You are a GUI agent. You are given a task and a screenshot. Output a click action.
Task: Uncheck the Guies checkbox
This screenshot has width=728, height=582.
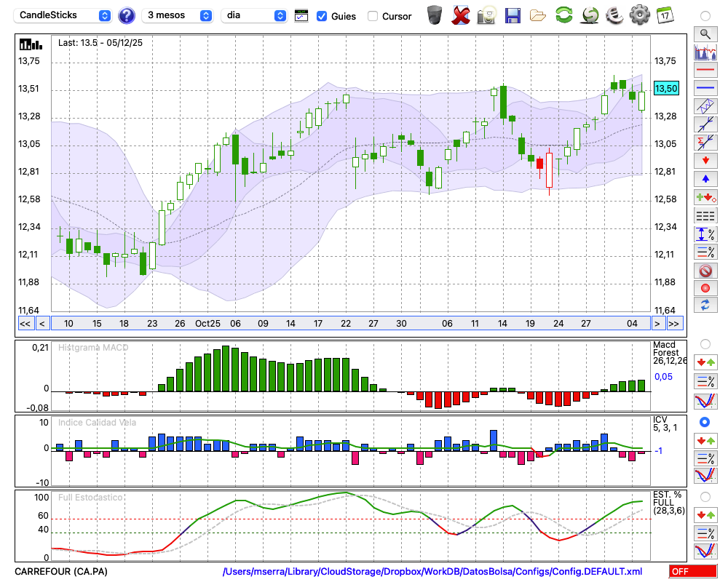click(322, 16)
